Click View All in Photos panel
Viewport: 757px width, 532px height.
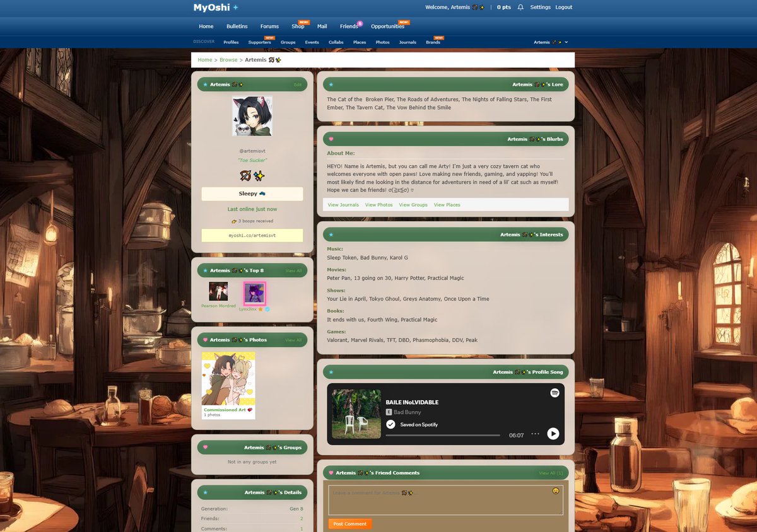[293, 340]
